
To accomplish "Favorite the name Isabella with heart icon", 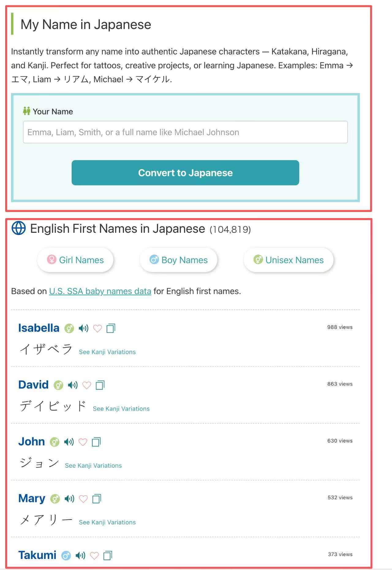I will [x=97, y=328].
